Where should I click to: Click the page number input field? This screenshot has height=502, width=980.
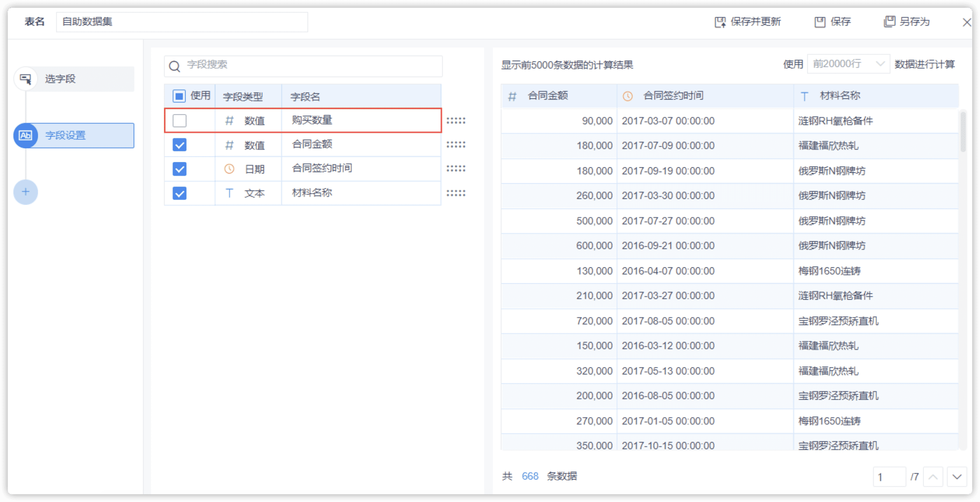point(890,477)
